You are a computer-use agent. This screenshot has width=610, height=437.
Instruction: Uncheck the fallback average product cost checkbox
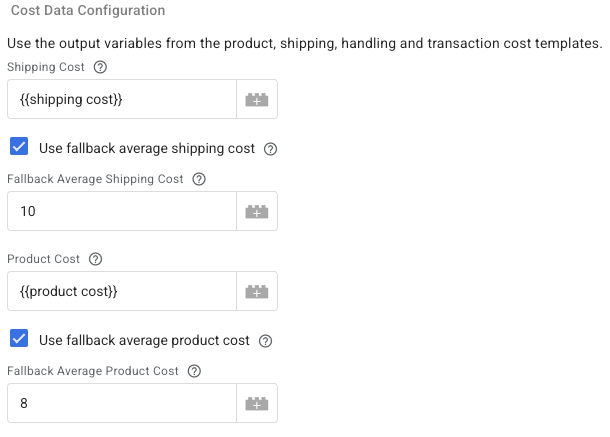(x=19, y=338)
